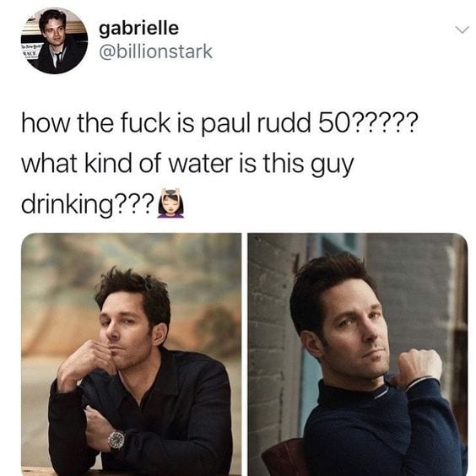
Task: Click the bowing person emoji
Action: [170, 203]
